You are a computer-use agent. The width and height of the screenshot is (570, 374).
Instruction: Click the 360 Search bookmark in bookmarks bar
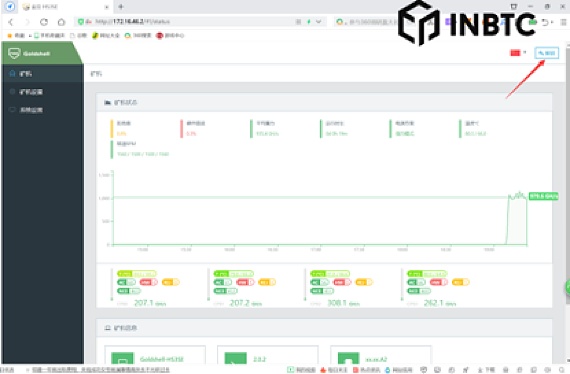pyautogui.click(x=138, y=35)
